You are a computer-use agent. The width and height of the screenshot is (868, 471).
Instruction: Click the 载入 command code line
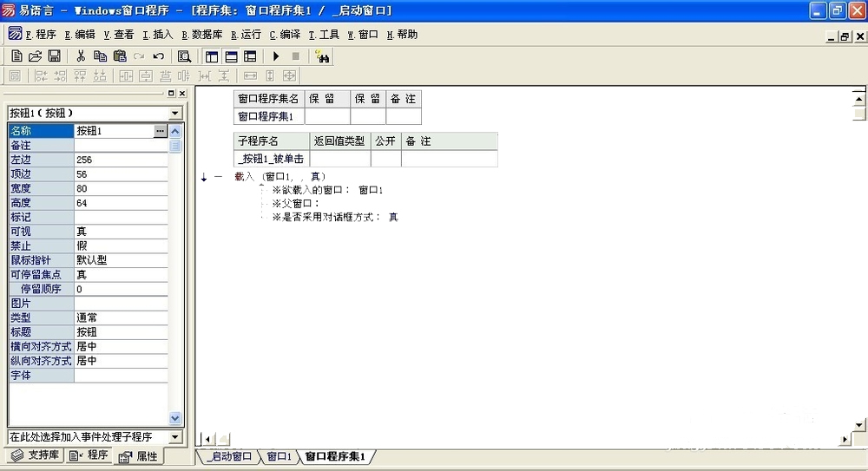pyautogui.click(x=280, y=177)
